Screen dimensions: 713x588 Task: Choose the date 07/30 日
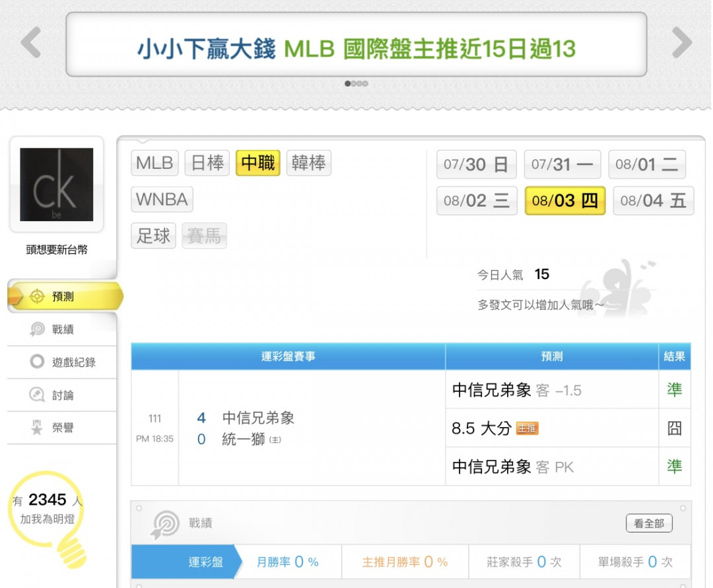coord(477,164)
